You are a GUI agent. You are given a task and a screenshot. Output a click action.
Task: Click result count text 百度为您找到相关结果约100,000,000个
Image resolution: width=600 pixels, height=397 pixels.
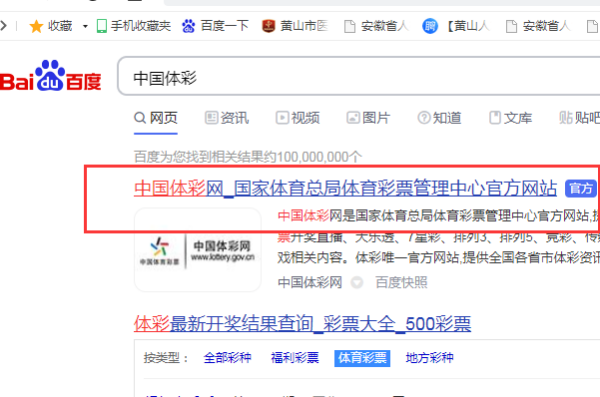[x=248, y=157]
